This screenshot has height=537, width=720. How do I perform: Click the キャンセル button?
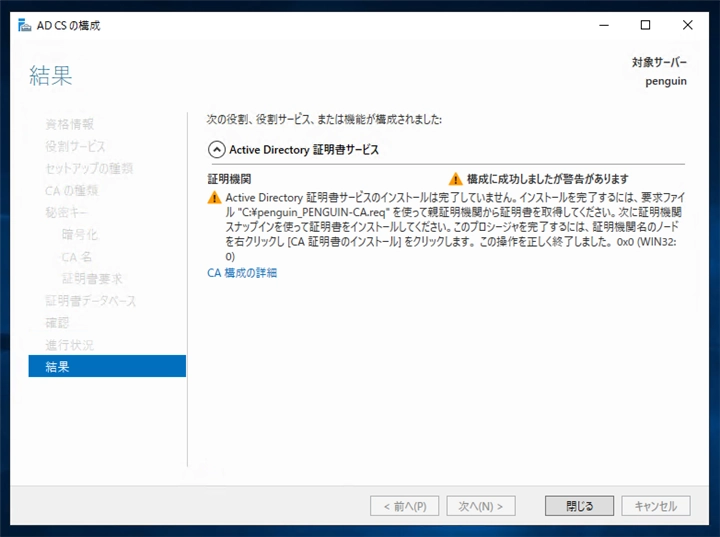tap(656, 506)
